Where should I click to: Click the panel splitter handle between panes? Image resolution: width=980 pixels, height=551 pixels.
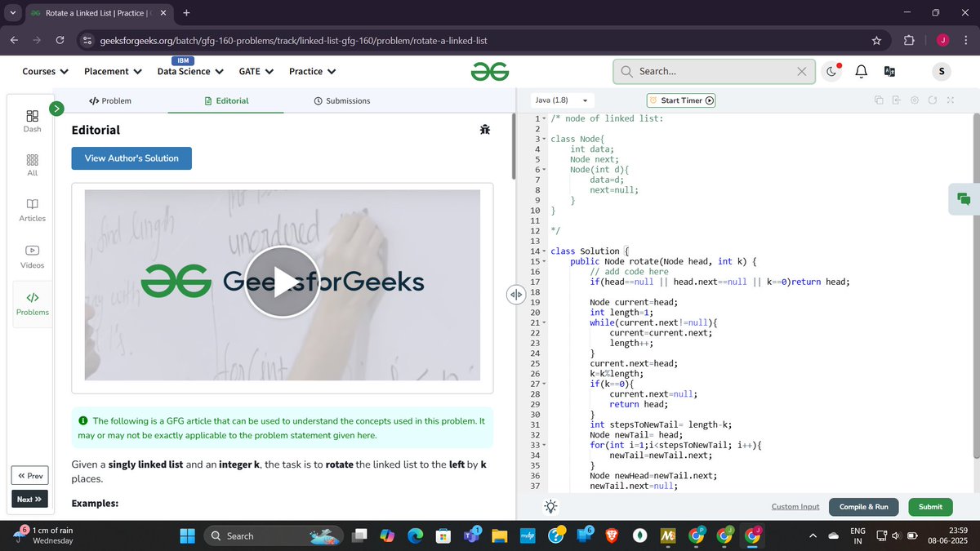point(515,294)
